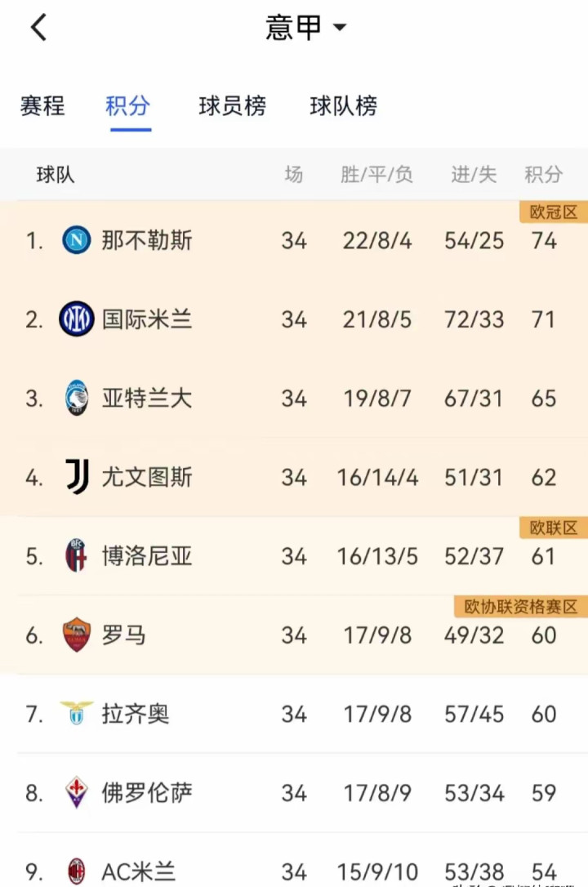Tap the Inter Milan club crest
The image size is (588, 887).
click(76, 319)
